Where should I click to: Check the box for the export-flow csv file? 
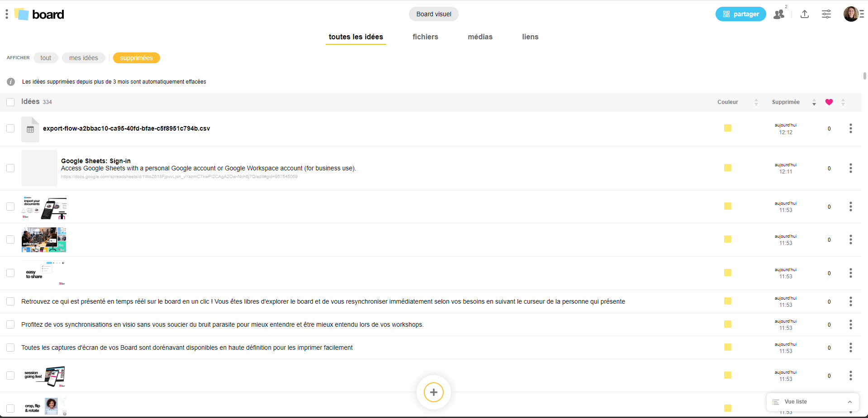click(10, 128)
